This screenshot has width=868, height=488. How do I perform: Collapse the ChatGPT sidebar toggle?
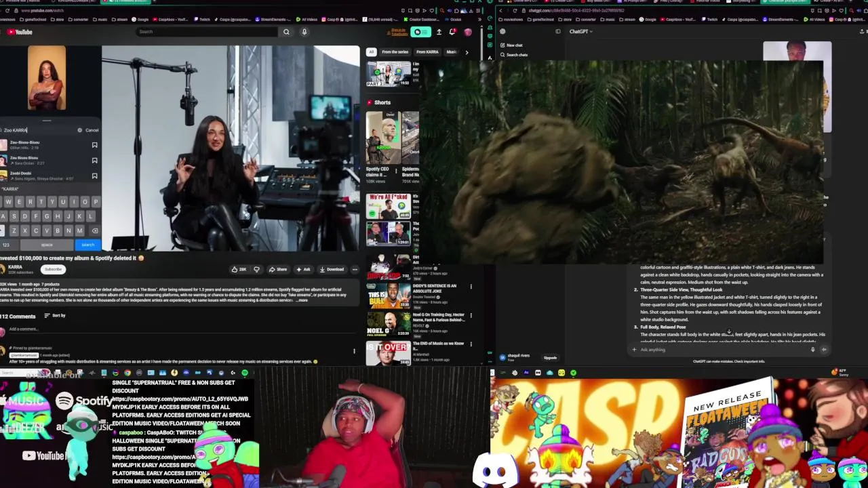click(558, 31)
